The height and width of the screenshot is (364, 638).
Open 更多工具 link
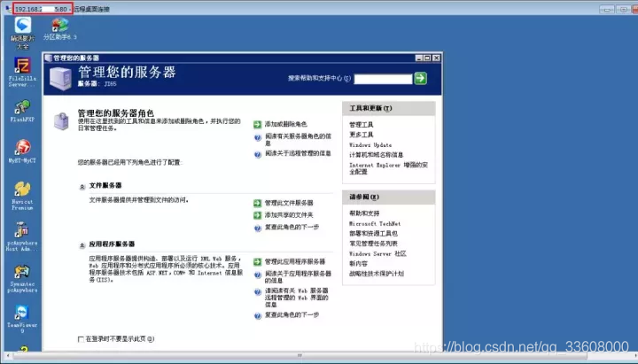362,135
